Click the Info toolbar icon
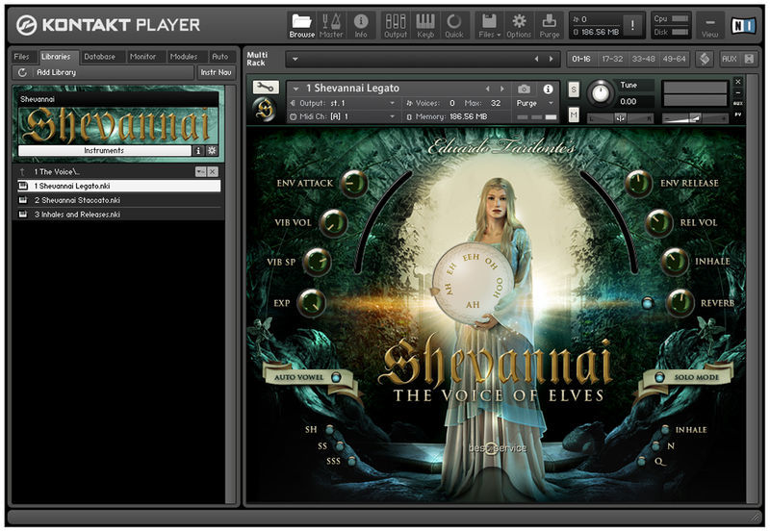Image resolution: width=770 pixels, height=532 pixels. coord(361,26)
